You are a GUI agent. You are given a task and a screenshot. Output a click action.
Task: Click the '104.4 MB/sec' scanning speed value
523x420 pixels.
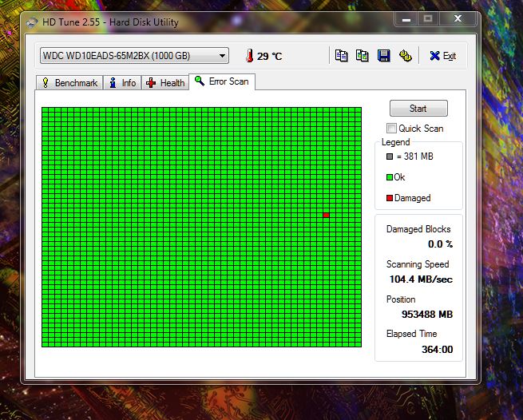pos(421,279)
